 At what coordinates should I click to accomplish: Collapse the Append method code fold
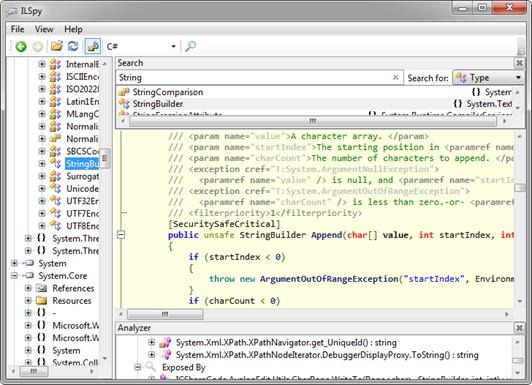coord(121,235)
